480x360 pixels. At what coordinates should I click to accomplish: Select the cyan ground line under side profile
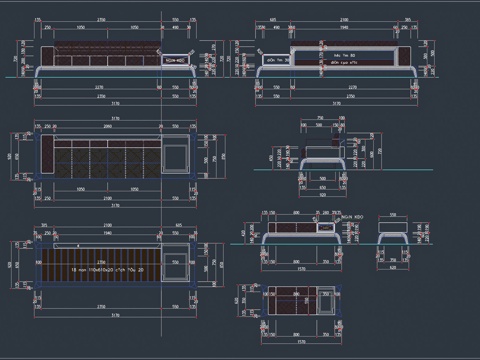point(343,170)
